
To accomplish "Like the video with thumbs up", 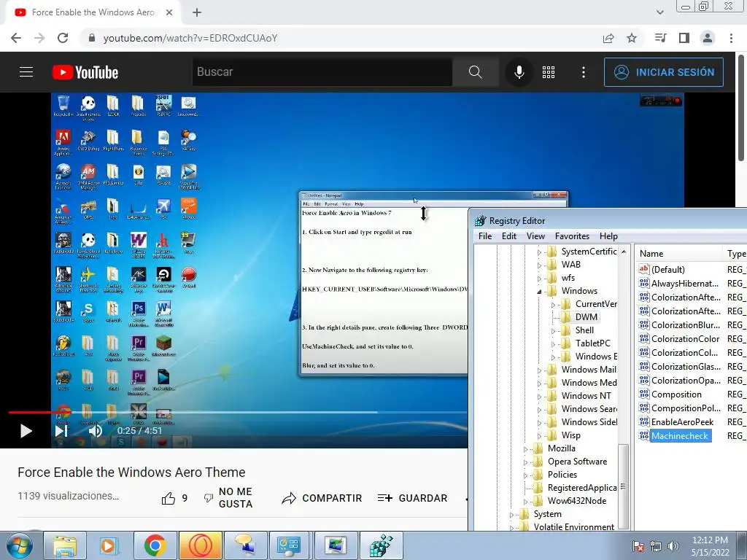I will (x=169, y=499).
